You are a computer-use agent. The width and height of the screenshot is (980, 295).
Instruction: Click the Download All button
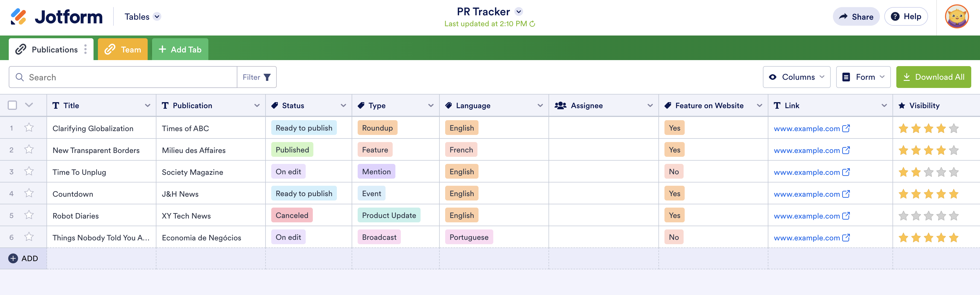933,77
